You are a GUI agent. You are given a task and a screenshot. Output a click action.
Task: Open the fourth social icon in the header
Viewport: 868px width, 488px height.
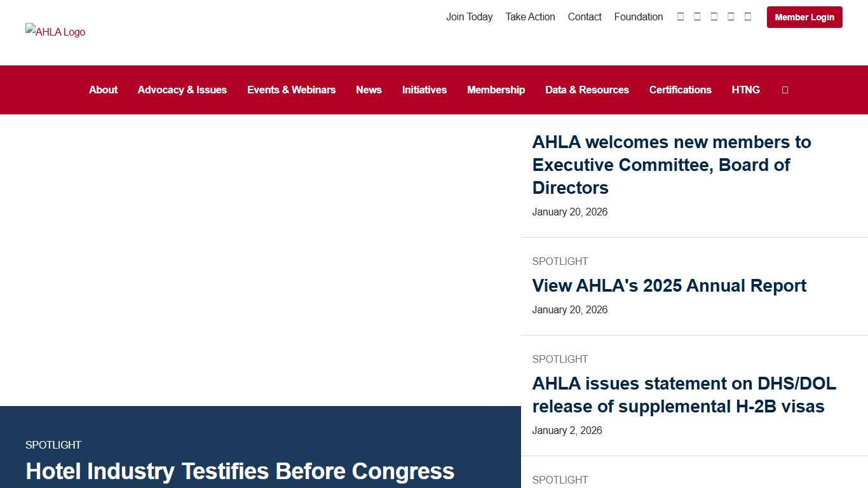pos(731,17)
